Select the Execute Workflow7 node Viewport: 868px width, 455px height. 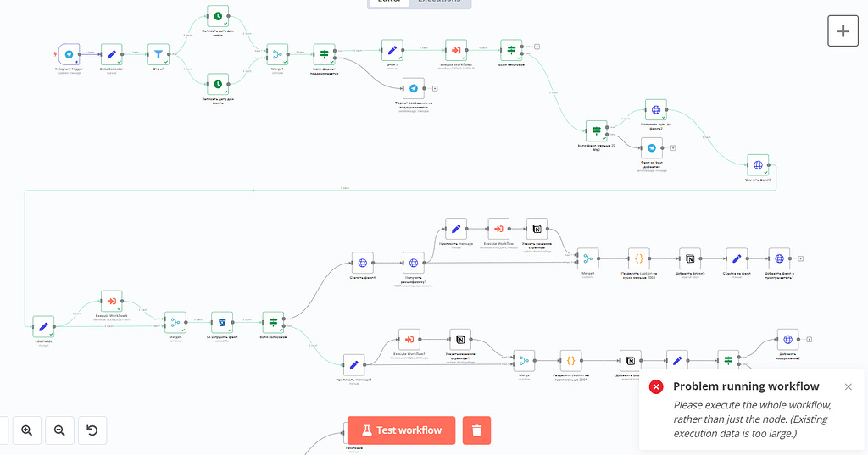409,339
